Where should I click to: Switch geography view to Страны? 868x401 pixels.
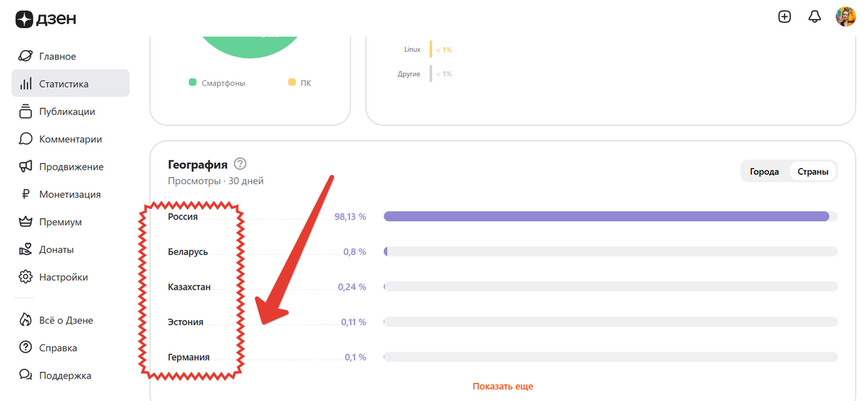pyautogui.click(x=812, y=172)
